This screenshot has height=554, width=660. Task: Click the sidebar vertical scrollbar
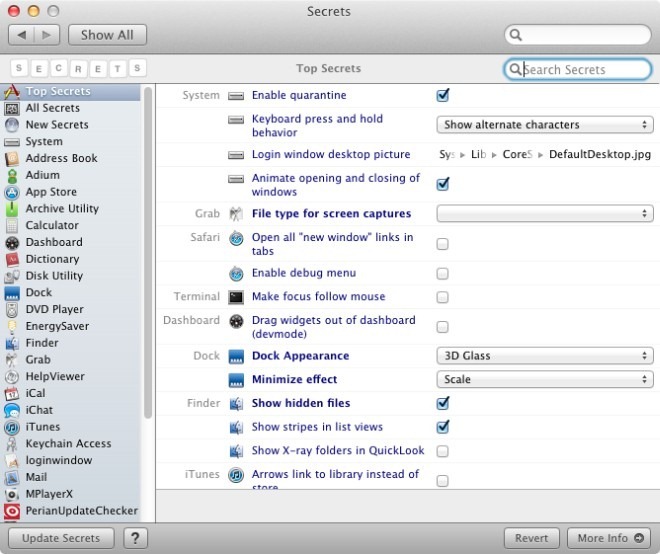pyautogui.click(x=148, y=253)
